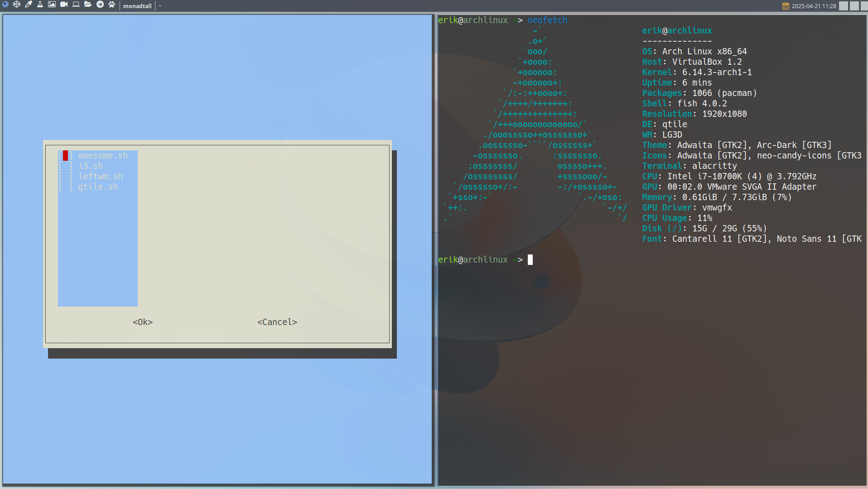
Task: Click the Terminal: alacritty line
Action: tap(690, 166)
